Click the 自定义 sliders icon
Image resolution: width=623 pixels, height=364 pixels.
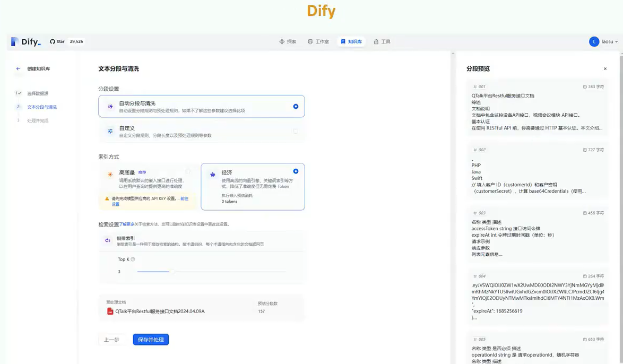coord(110,131)
